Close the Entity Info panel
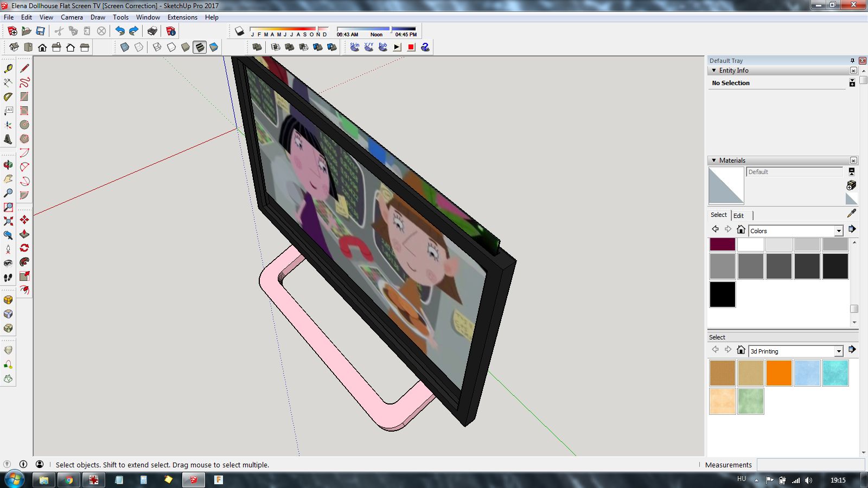 (853, 70)
